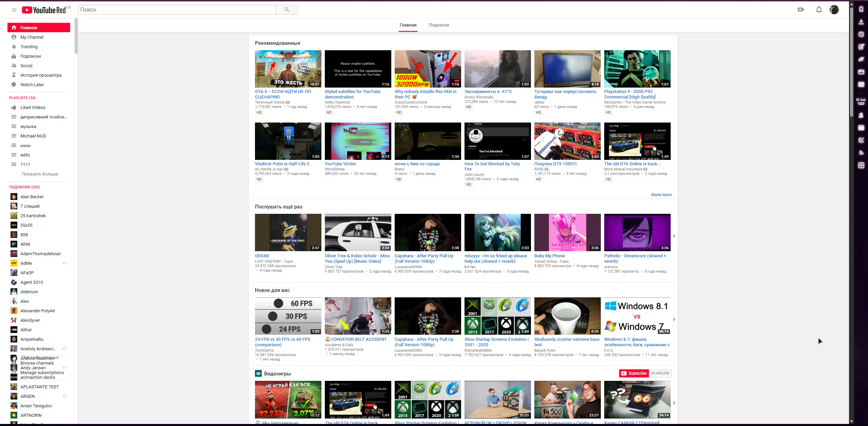Click the Subscribe button for Видеоигры
This screenshot has width=868, height=426.
click(x=634, y=373)
